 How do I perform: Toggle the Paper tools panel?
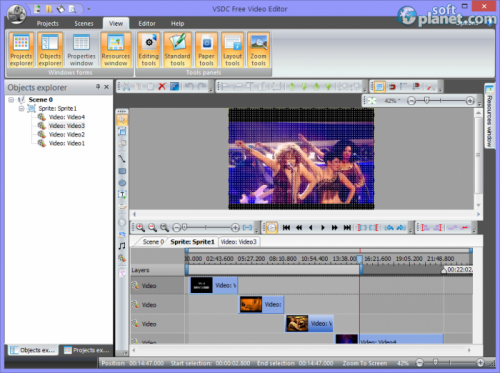click(206, 50)
